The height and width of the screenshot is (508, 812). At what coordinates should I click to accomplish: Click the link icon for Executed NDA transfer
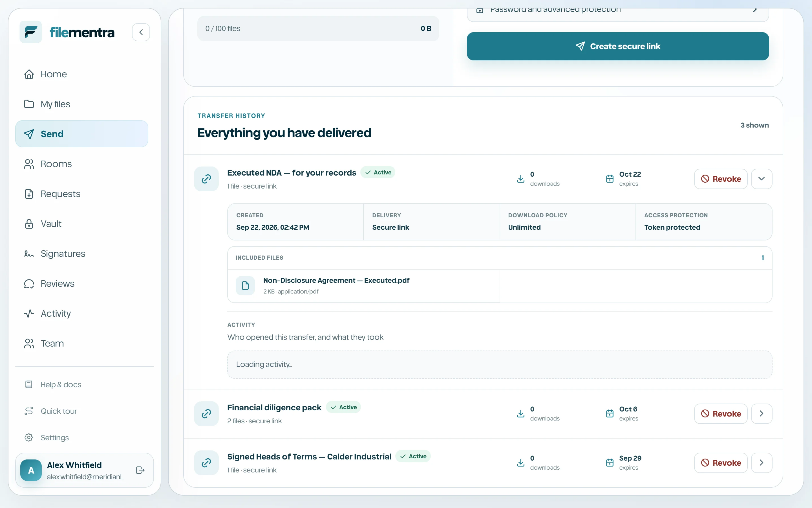point(206,179)
